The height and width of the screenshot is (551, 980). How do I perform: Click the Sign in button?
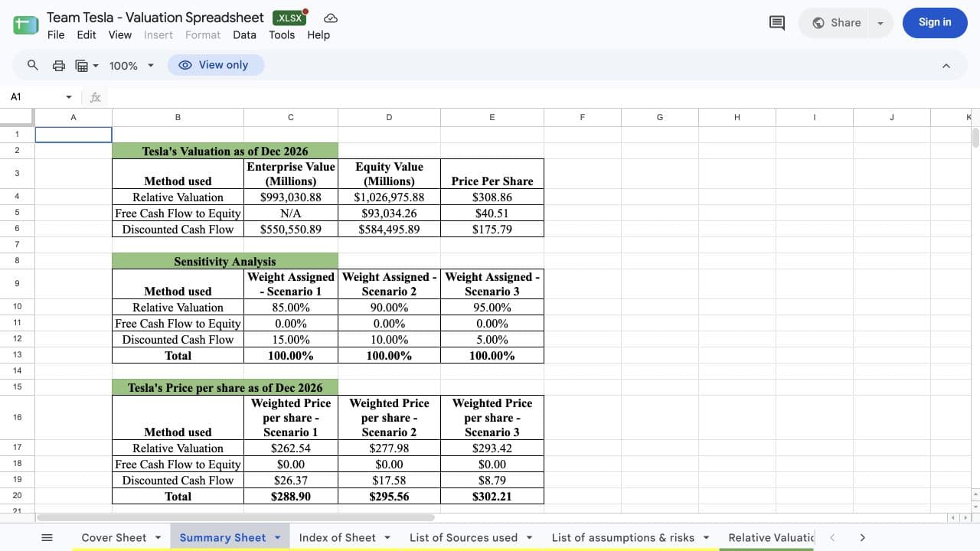pyautogui.click(x=935, y=22)
